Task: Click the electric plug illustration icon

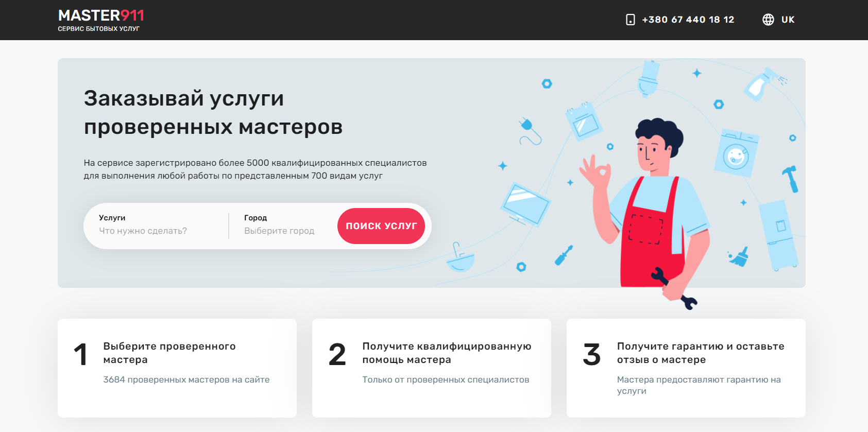Action: point(530,131)
